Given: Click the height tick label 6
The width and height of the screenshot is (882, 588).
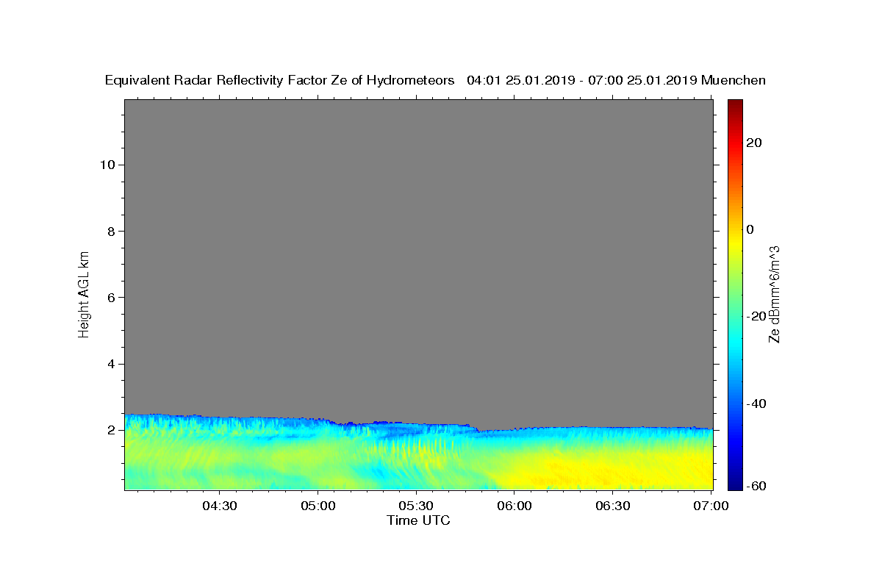Looking at the screenshot, I should [x=110, y=298].
